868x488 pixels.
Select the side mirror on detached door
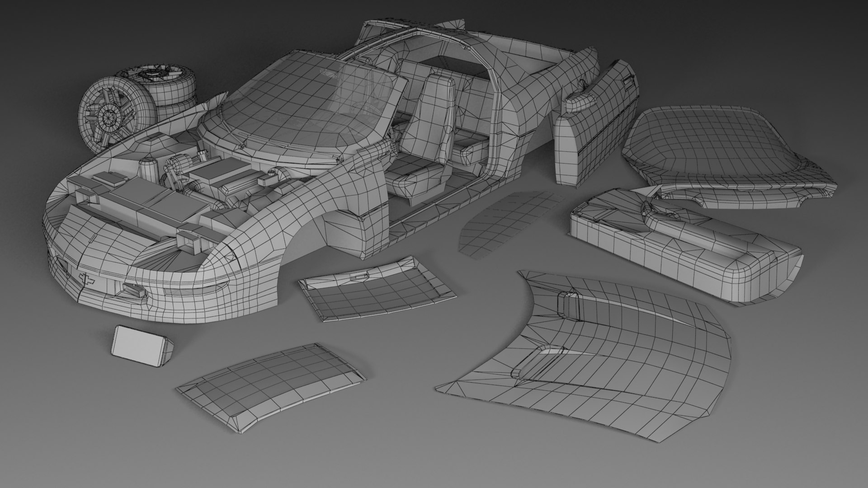(x=580, y=102)
